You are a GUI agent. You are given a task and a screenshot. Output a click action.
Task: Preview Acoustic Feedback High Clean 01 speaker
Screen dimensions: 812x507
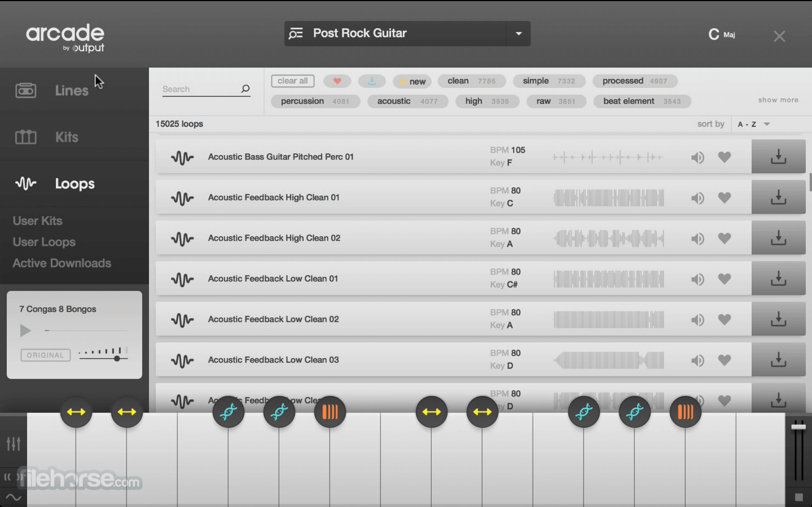point(697,198)
